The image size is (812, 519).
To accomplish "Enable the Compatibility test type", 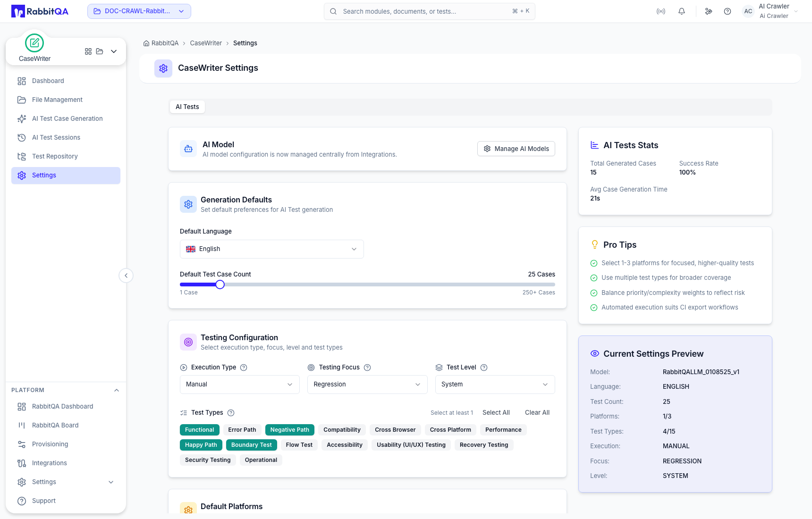I will [x=342, y=430].
